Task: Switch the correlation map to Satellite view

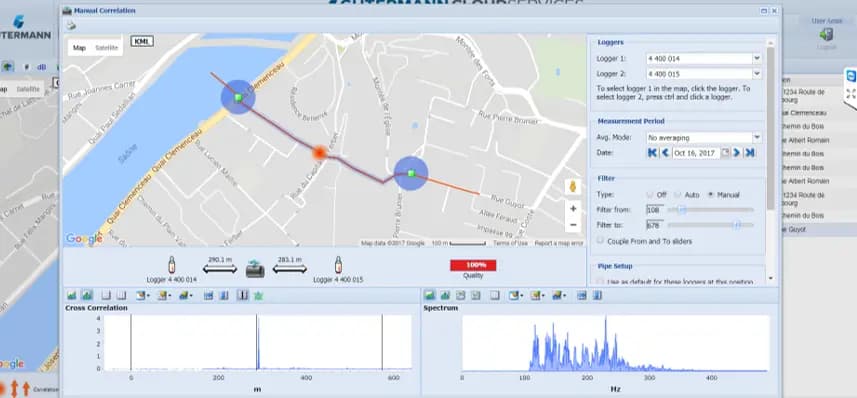Action: [x=107, y=48]
